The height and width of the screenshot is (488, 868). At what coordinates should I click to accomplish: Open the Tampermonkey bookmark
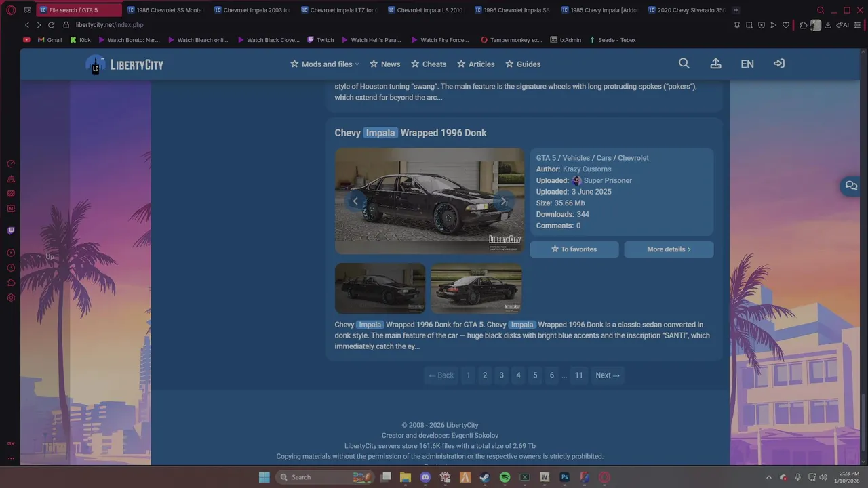point(511,40)
